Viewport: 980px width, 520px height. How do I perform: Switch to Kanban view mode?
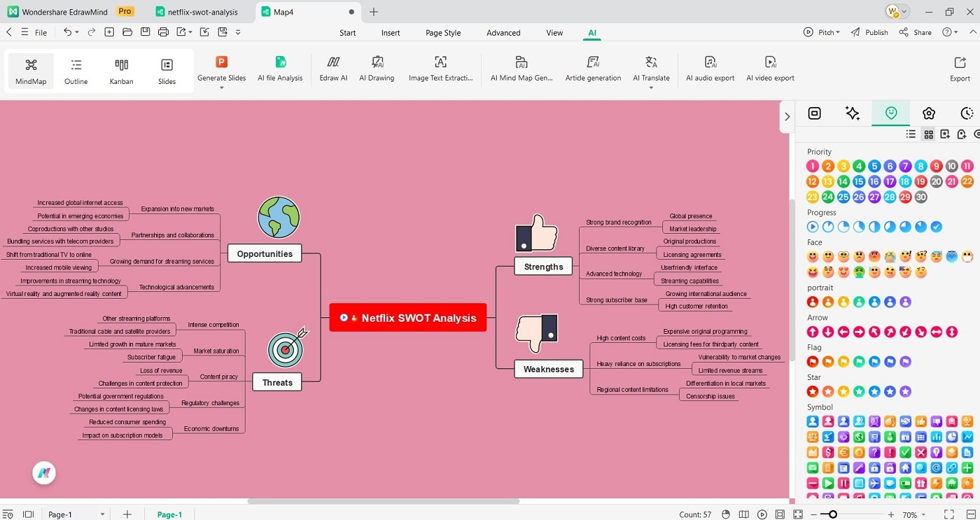click(121, 72)
